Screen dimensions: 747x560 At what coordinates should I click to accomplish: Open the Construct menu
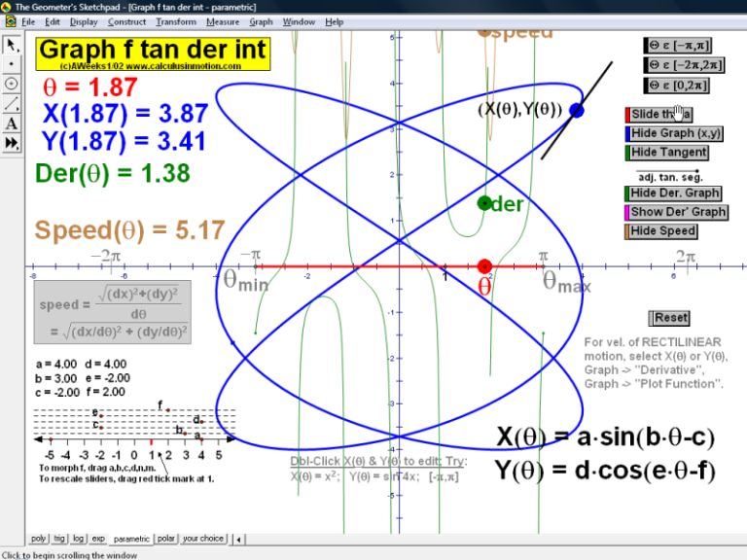126,22
